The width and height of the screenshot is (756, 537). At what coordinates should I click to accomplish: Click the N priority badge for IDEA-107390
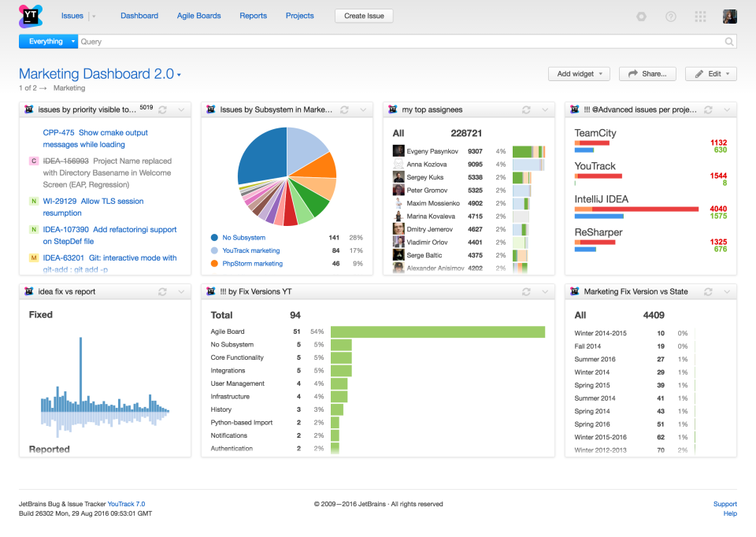pyautogui.click(x=34, y=229)
